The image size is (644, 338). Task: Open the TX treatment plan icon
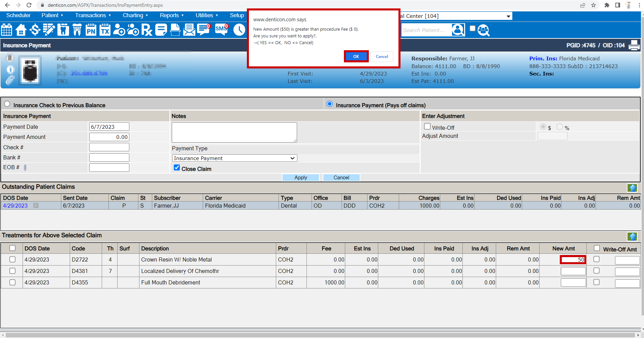coord(105,30)
